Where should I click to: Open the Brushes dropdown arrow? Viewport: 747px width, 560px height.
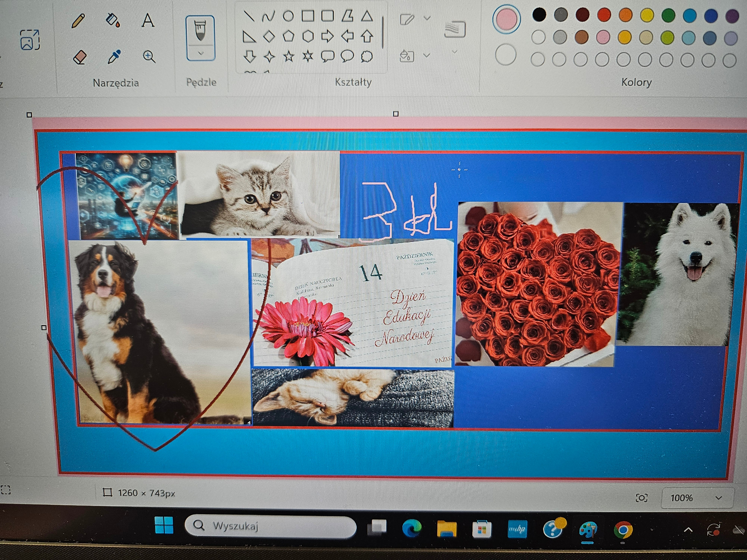201,53
